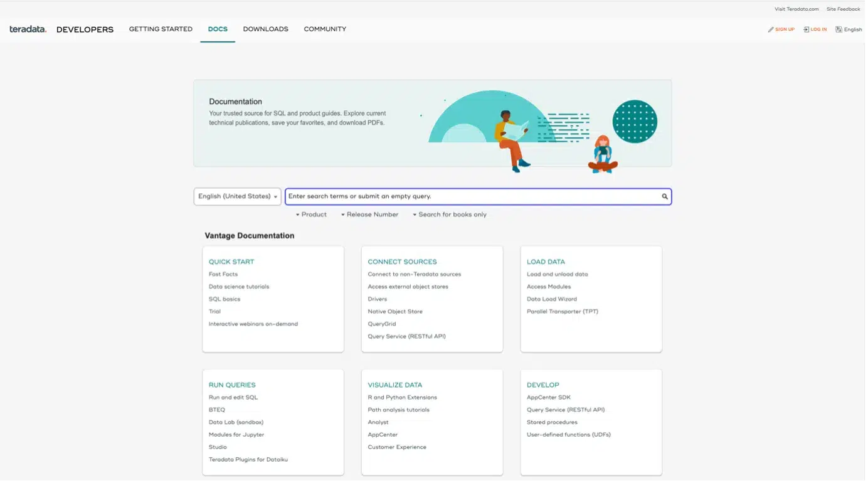Click the Visit Teradata.com link
The width and height of the screenshot is (868, 483).
tap(797, 9)
